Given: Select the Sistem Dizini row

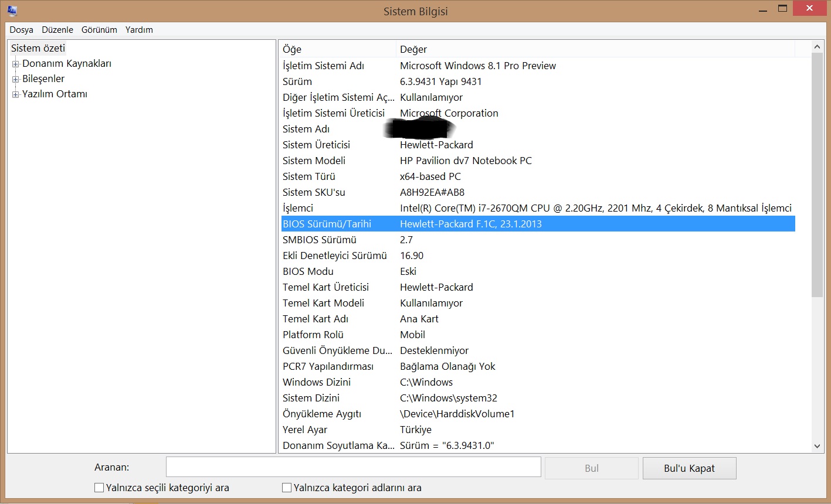Looking at the screenshot, I should (x=538, y=398).
